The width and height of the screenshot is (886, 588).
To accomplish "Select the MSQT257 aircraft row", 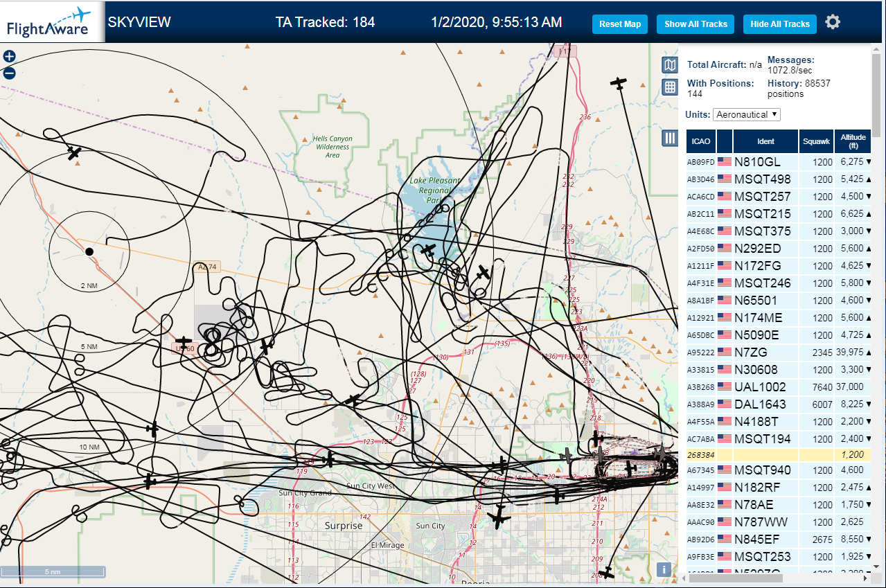I will (779, 197).
